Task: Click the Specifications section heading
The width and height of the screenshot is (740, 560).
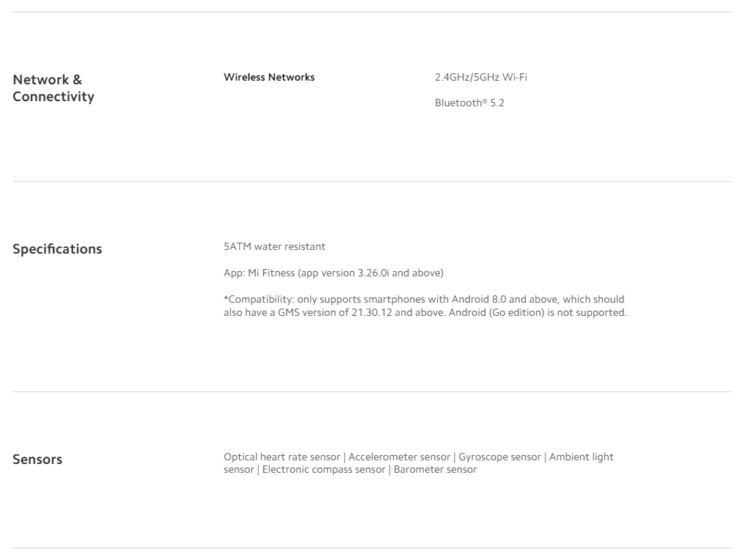Action: (57, 249)
